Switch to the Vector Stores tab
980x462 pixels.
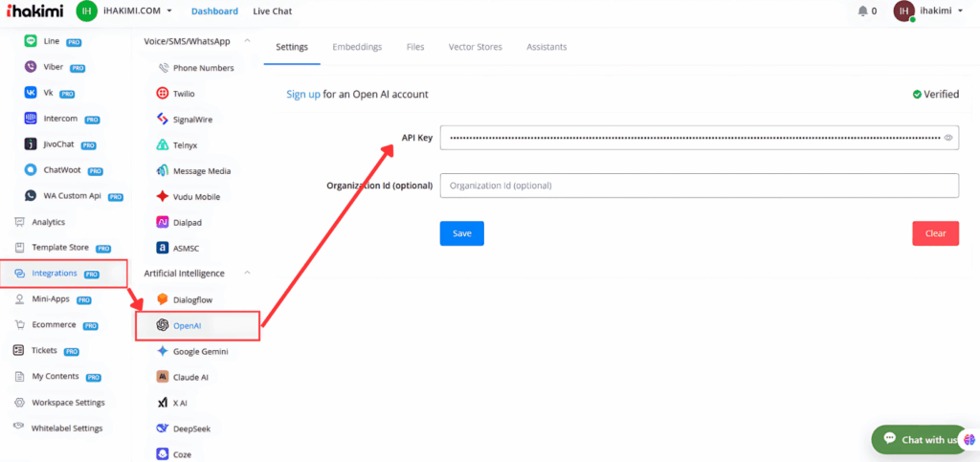point(475,47)
